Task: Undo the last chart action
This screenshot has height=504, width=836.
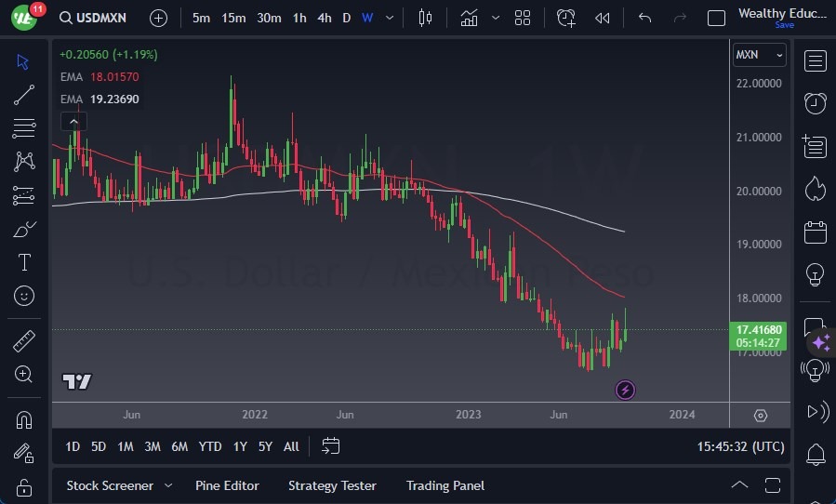Action: [x=645, y=19]
